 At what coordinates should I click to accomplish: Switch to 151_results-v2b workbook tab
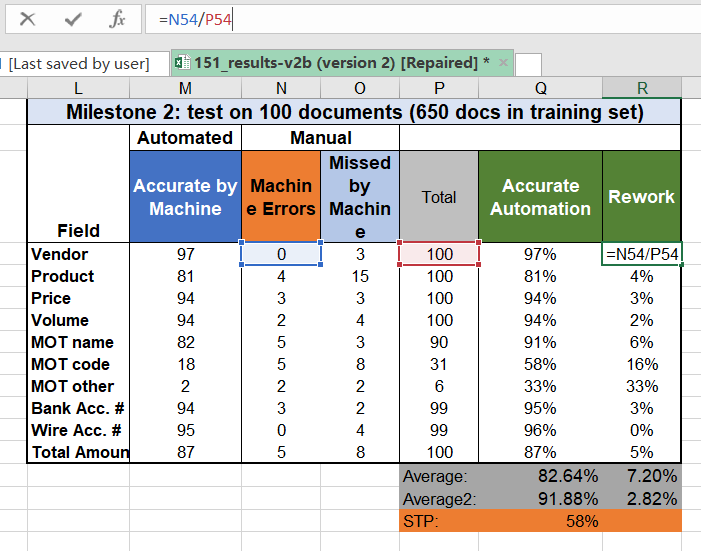(342, 63)
